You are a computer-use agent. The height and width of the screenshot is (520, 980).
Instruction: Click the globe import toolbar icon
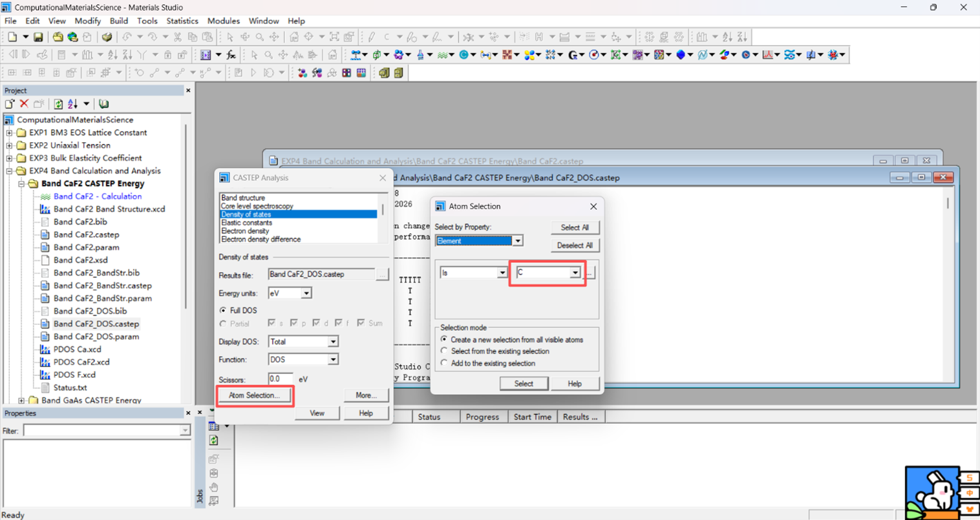click(72, 37)
